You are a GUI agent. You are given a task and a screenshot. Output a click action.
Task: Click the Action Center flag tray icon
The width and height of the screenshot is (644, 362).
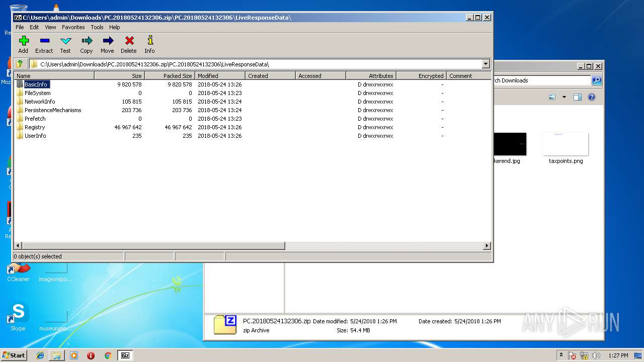tap(573, 355)
